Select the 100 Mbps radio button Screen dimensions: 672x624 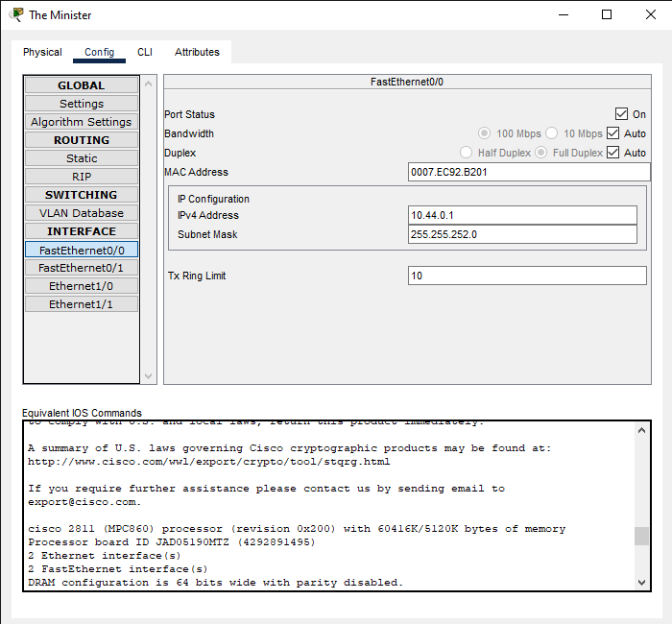click(x=484, y=133)
